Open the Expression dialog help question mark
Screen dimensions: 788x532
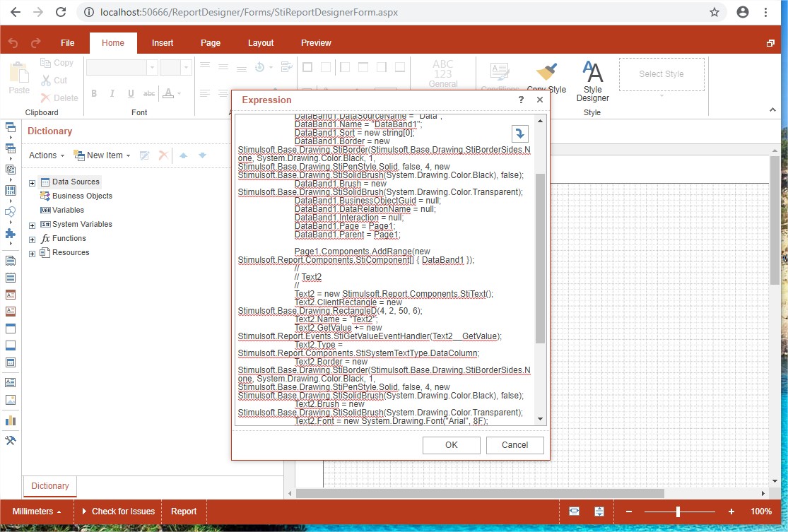tap(521, 100)
